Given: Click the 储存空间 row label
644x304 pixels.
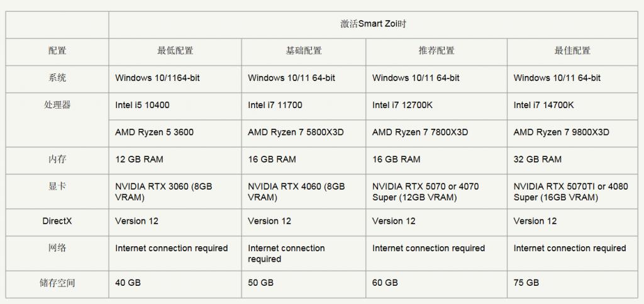Looking at the screenshot, I should click(57, 284).
